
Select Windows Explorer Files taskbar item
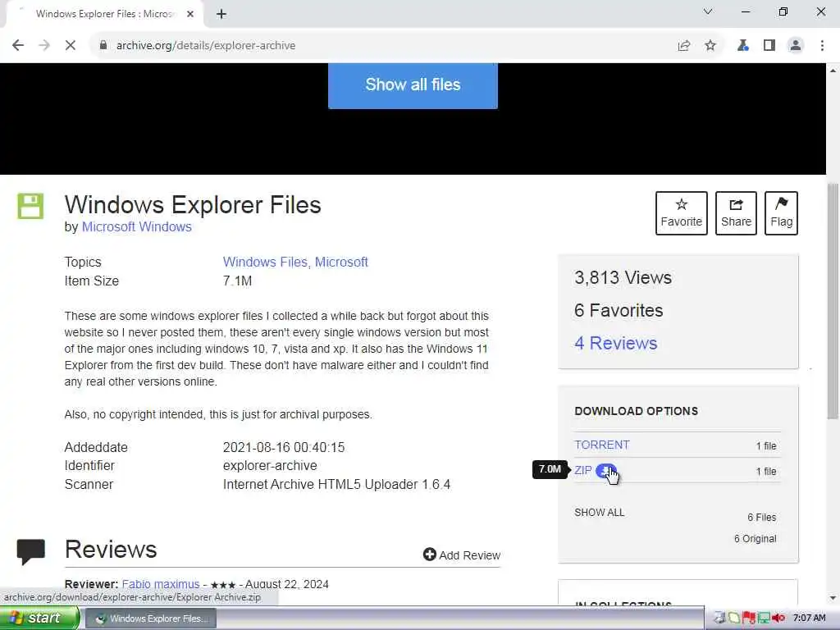pyautogui.click(x=151, y=619)
